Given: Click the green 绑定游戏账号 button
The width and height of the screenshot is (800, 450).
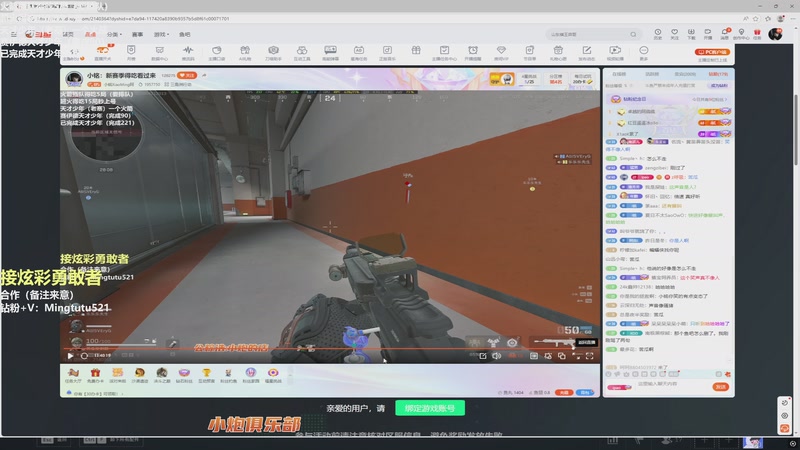Looking at the screenshot, I should pyautogui.click(x=430, y=408).
